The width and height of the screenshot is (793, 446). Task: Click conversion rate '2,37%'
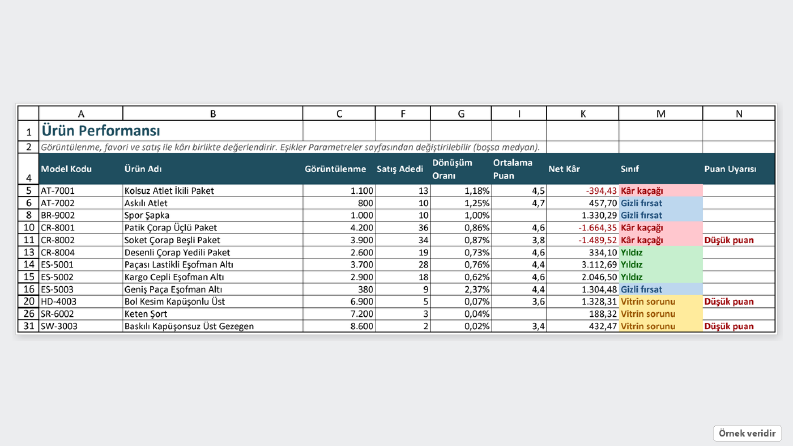461,289
